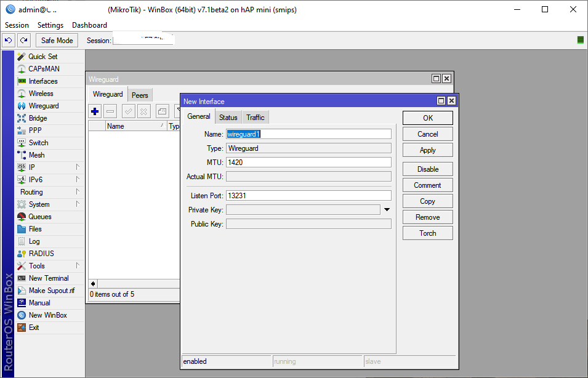The width and height of the screenshot is (588, 378).
Task: Click the Listen Port field
Action: point(308,196)
